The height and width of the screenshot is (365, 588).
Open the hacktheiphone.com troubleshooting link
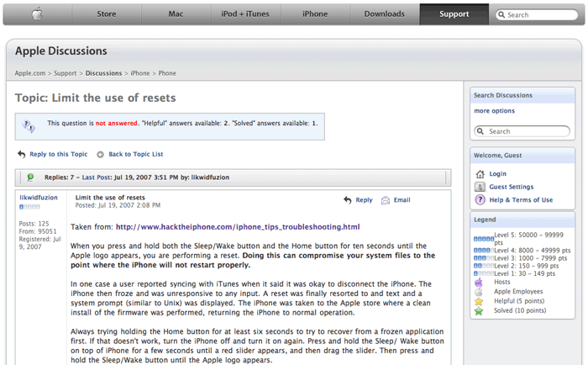[x=238, y=227]
